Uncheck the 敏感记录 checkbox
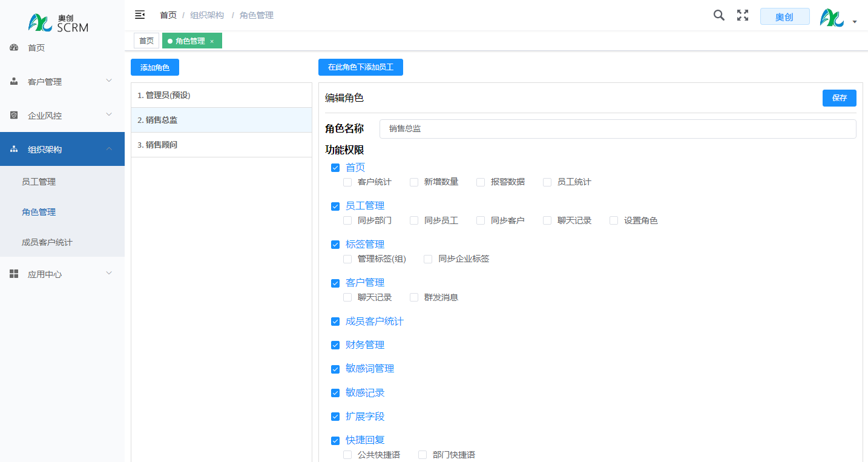This screenshot has height=462, width=868. point(335,393)
